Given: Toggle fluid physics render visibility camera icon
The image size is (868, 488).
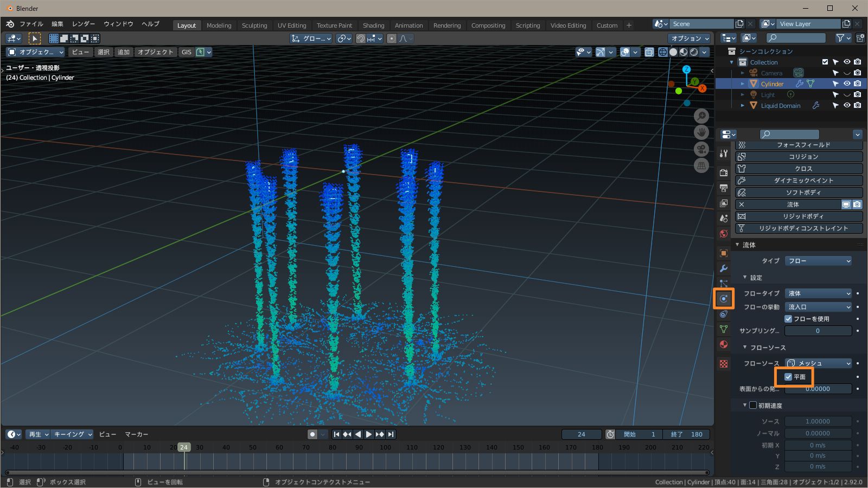Looking at the screenshot, I should (x=857, y=204).
